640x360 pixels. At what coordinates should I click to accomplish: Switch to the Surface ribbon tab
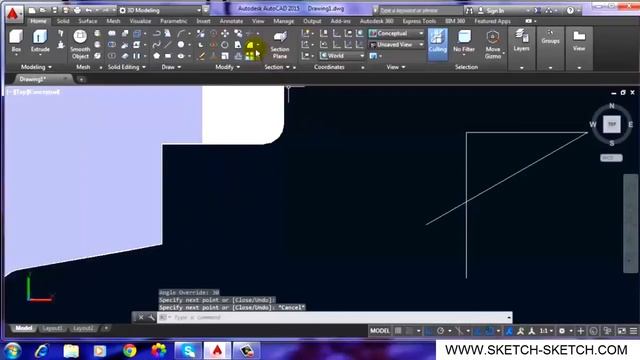88,21
